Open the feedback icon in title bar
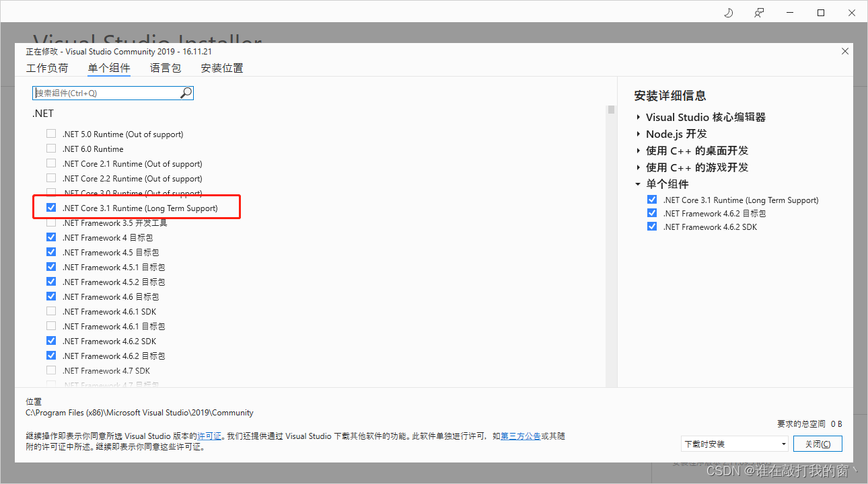 tap(759, 12)
